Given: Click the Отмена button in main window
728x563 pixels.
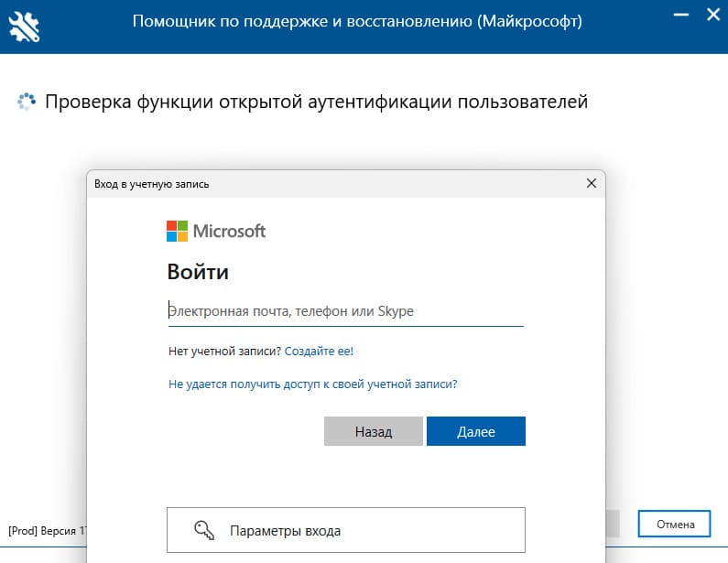Looking at the screenshot, I should (674, 524).
